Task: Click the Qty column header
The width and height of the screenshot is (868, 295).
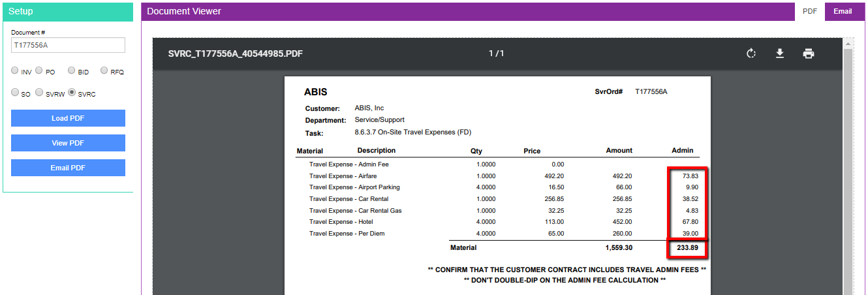Action: [x=476, y=151]
